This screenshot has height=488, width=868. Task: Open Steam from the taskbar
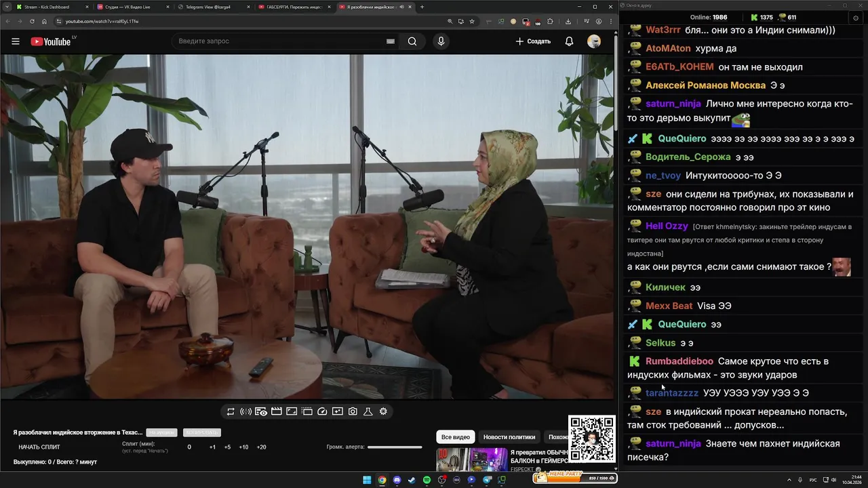412,480
